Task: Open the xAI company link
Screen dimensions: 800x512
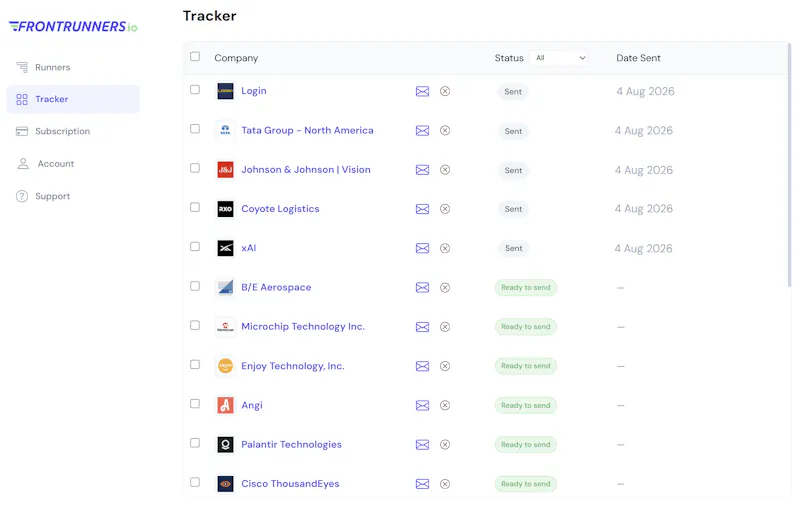Action: tap(248, 248)
